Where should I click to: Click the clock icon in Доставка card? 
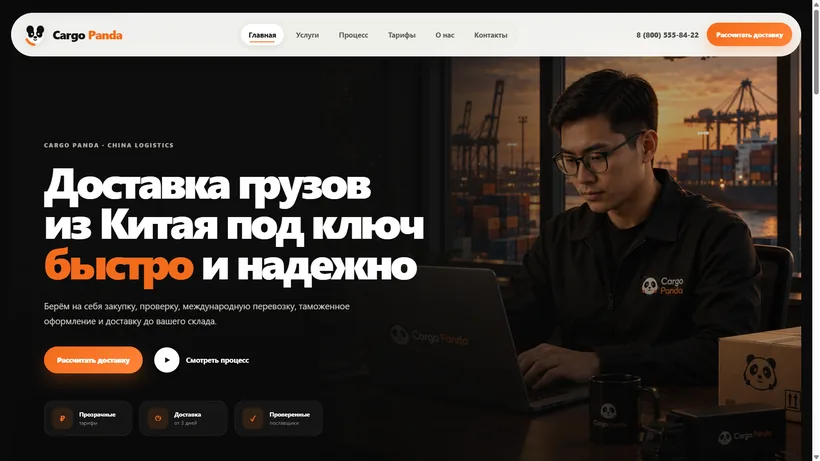pyautogui.click(x=157, y=418)
